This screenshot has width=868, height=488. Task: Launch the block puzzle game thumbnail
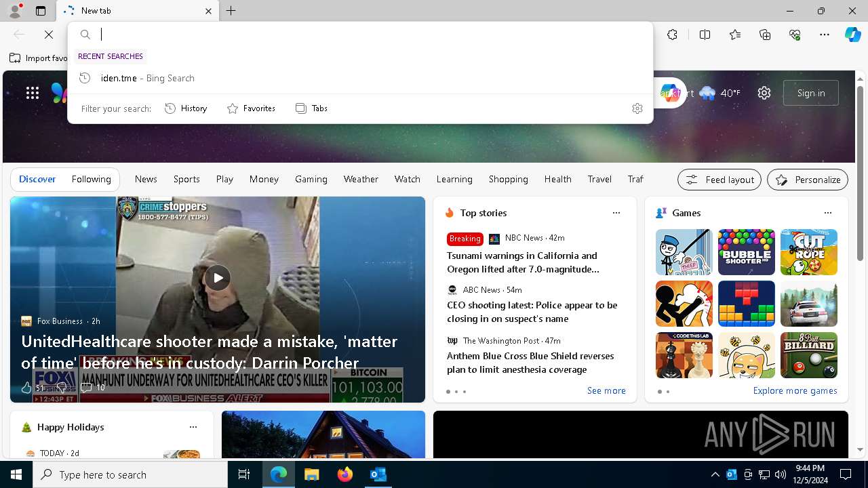747,304
